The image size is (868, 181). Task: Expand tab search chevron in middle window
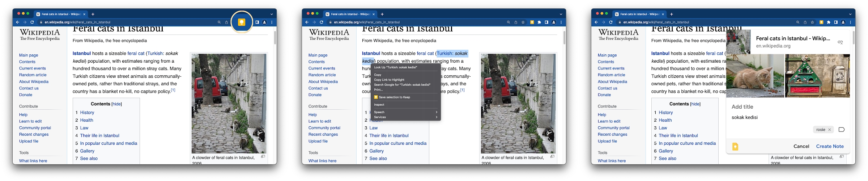pyautogui.click(x=561, y=14)
